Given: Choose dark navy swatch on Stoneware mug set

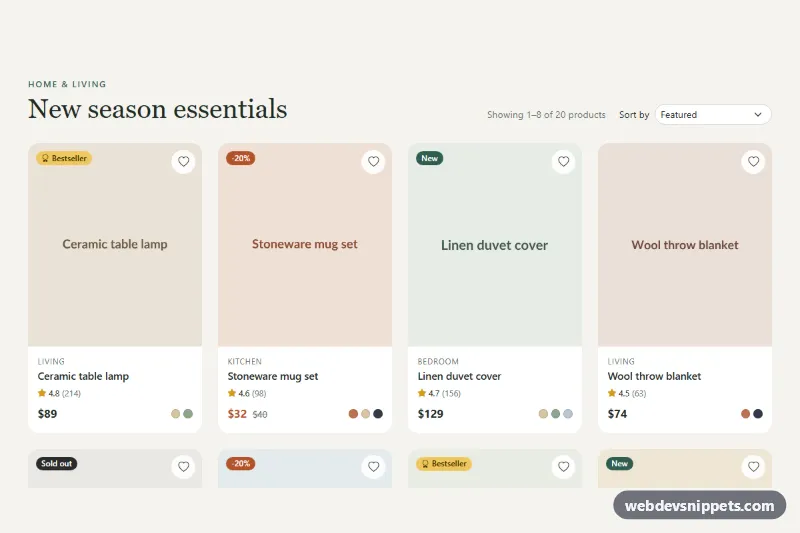Looking at the screenshot, I should click(x=378, y=414).
